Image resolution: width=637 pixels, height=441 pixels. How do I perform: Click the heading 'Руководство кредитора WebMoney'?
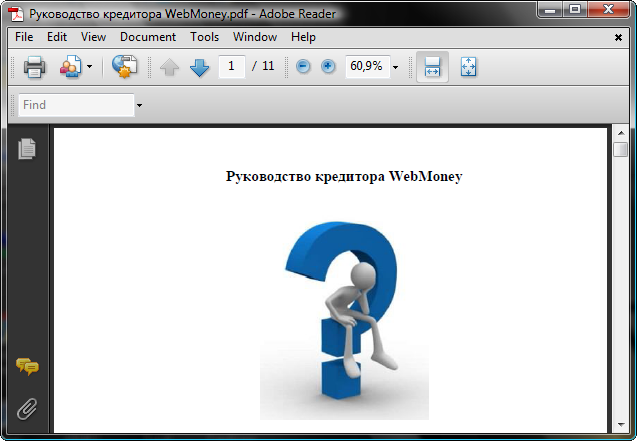coord(344,176)
